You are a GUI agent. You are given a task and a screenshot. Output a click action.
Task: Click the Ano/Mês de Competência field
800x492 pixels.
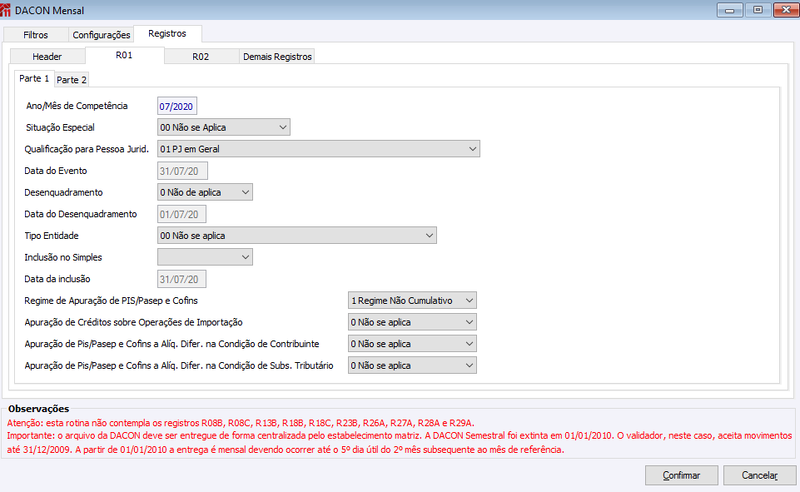(x=177, y=106)
